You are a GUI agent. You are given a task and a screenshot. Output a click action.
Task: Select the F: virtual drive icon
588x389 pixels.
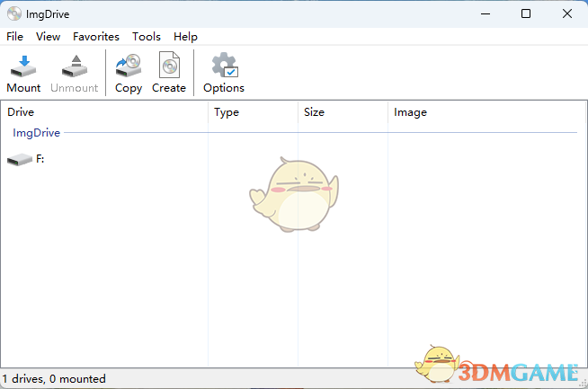pyautogui.click(x=20, y=159)
